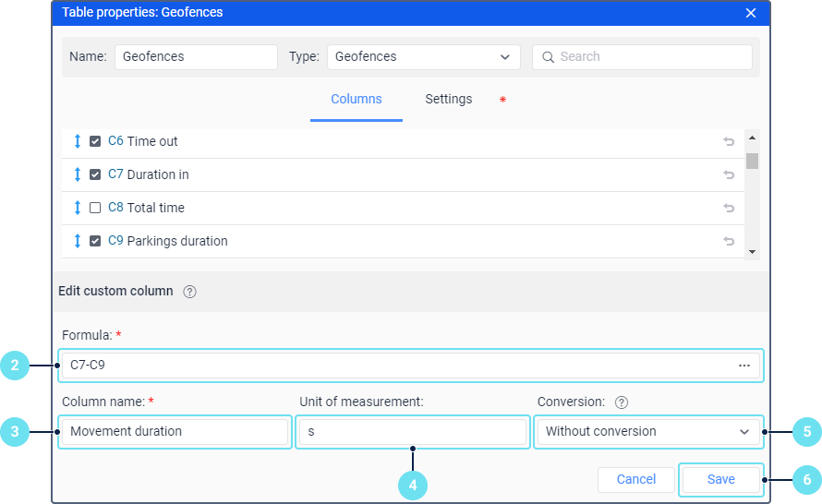Click help icon next to Edit custom column
This screenshot has height=504, width=822.
[x=189, y=292]
